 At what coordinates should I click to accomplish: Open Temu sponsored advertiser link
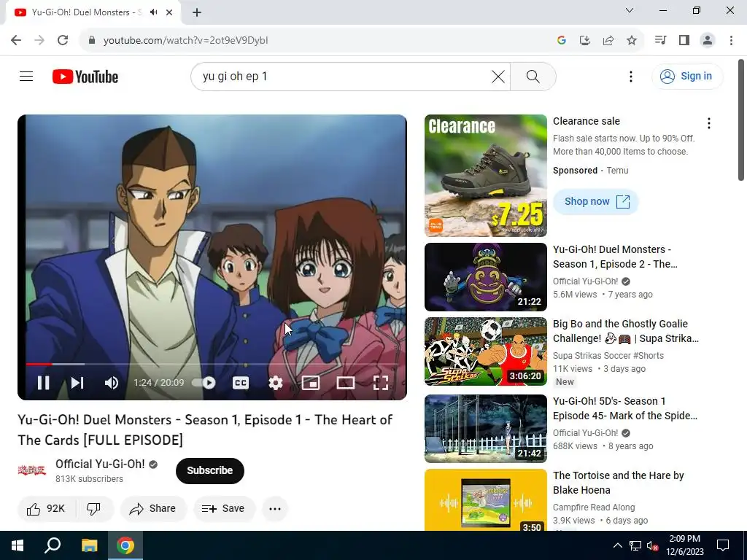pos(617,171)
